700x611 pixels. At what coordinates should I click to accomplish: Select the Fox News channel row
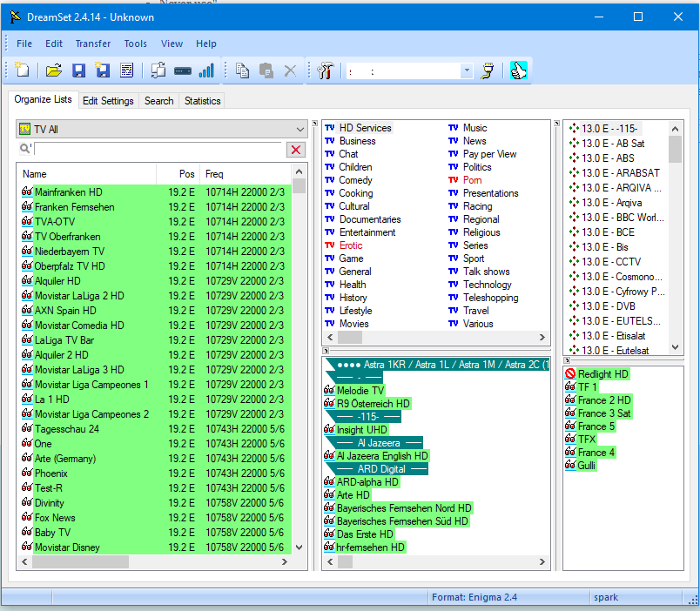pos(154,518)
